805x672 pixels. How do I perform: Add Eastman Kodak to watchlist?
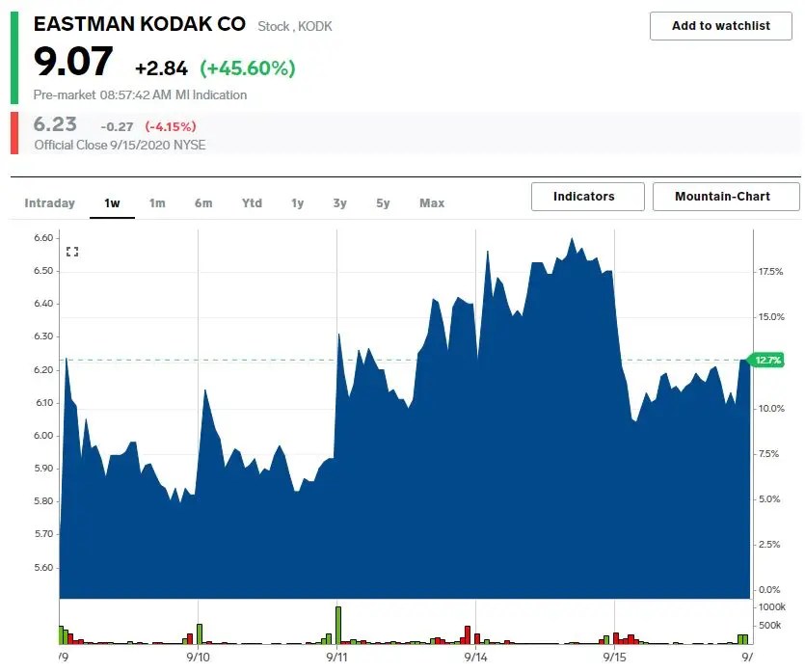(719, 26)
